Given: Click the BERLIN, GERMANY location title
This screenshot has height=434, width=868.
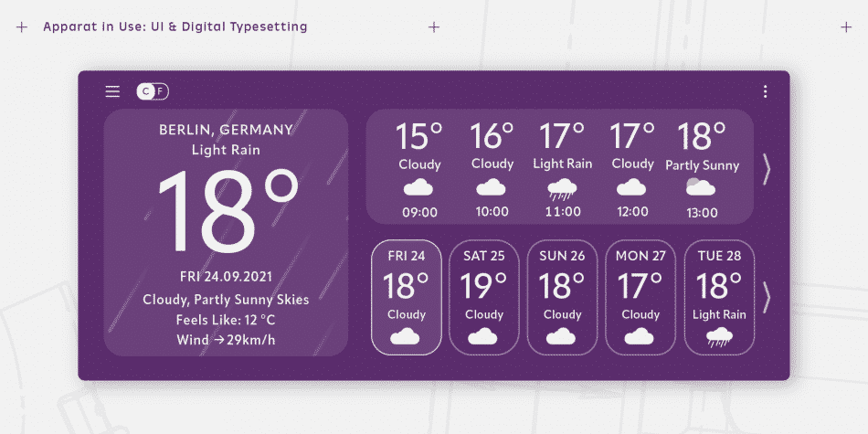Looking at the screenshot, I should (x=226, y=130).
